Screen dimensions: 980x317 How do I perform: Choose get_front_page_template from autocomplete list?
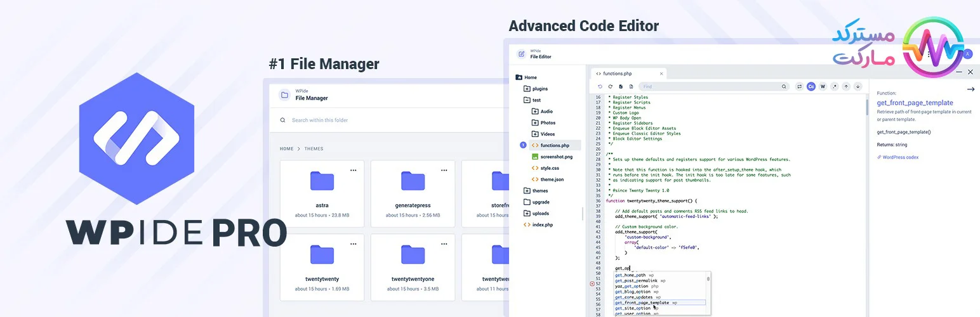click(642, 302)
